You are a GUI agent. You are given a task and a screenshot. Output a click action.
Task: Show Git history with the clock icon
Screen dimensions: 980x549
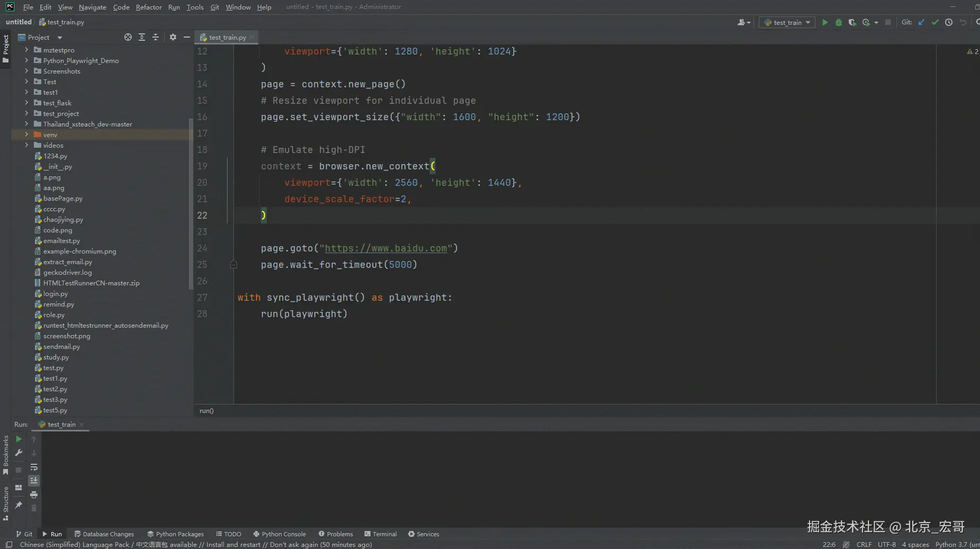(x=949, y=22)
